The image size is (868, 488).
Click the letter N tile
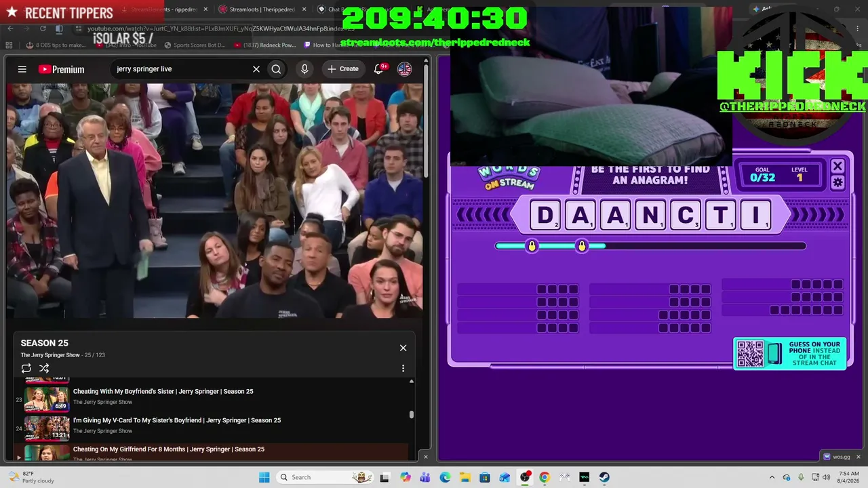click(x=650, y=216)
